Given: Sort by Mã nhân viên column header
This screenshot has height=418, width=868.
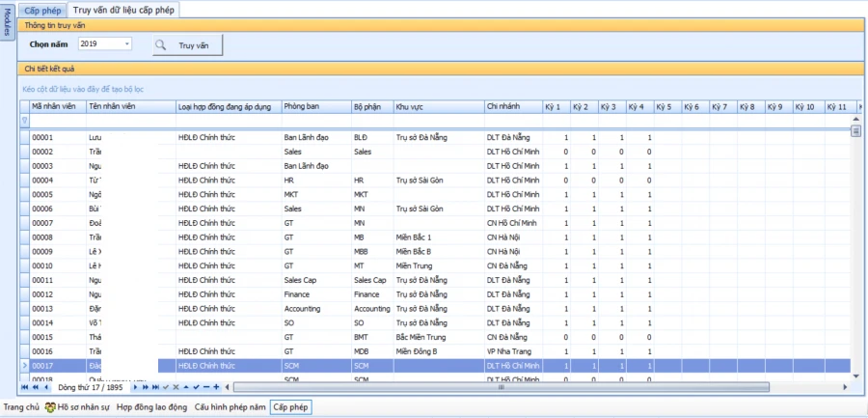Looking at the screenshot, I should [58, 107].
